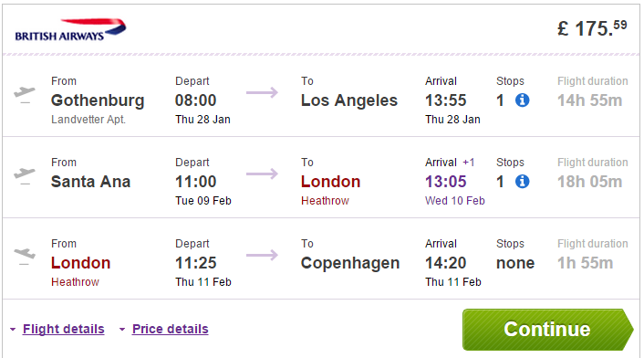644x358 pixels.
Task: Click the 14h 55m flight duration
Action: click(x=589, y=100)
